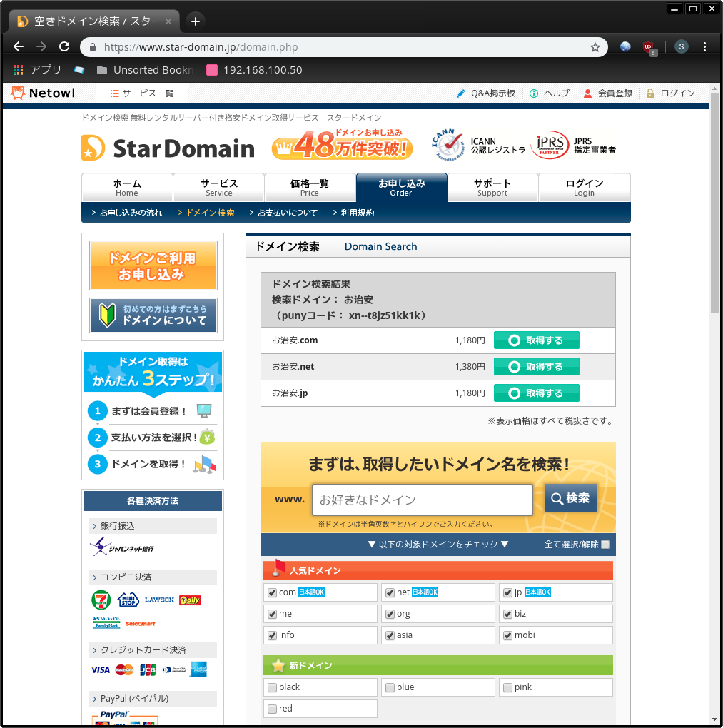Click the 検索 search button
Viewport: 723px width, 728px height.
point(571,498)
